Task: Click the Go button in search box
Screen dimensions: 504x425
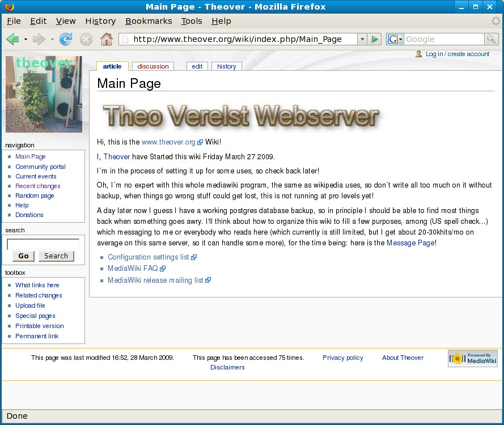Action: click(x=23, y=256)
